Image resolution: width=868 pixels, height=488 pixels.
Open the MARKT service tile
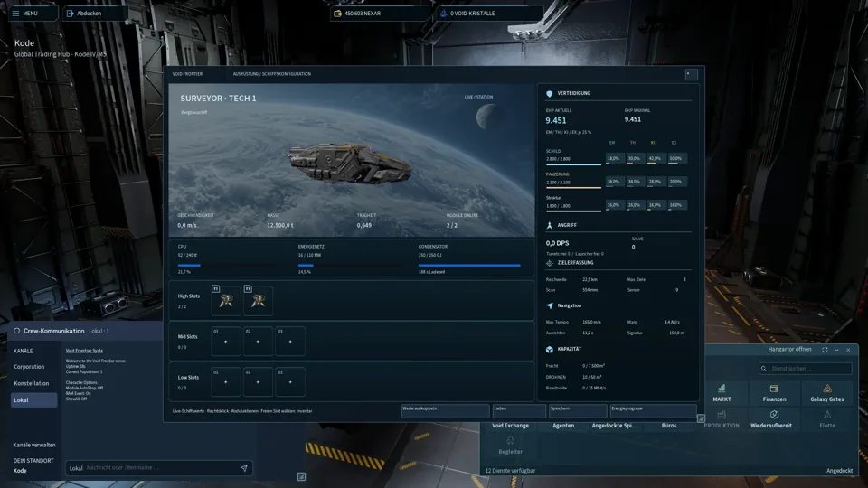click(722, 393)
